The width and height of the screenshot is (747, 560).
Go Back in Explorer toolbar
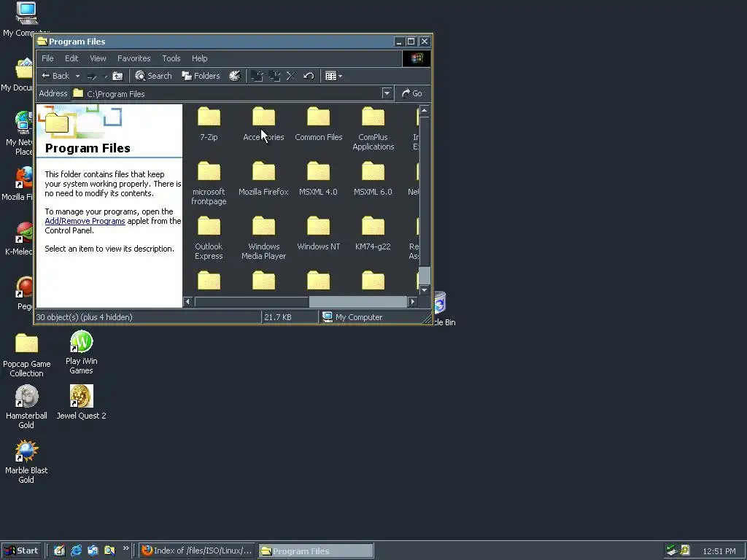(55, 76)
